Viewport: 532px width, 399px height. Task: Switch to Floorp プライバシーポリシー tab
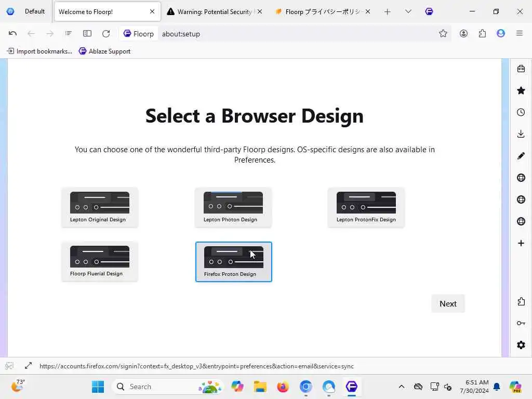(322, 12)
